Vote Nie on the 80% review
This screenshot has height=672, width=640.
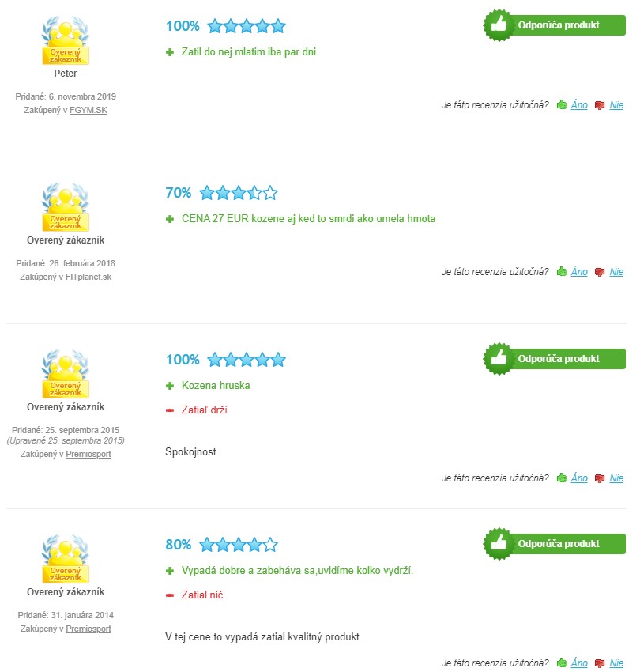point(616,663)
